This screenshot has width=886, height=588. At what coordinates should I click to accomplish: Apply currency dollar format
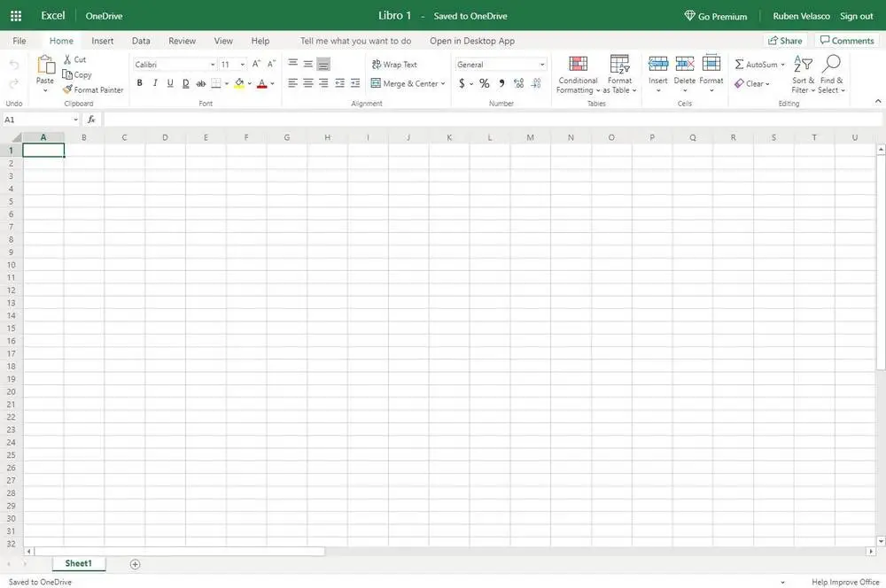point(462,83)
